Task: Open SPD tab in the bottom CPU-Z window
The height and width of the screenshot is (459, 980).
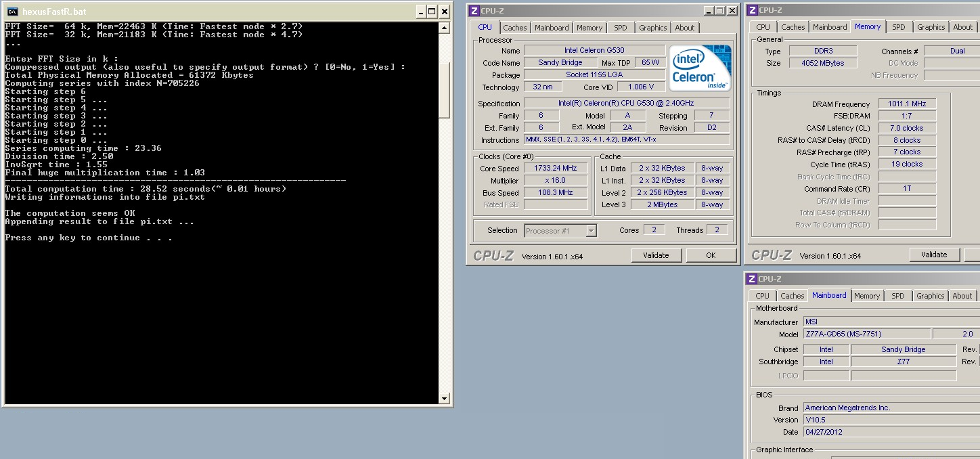Action: pyautogui.click(x=898, y=296)
